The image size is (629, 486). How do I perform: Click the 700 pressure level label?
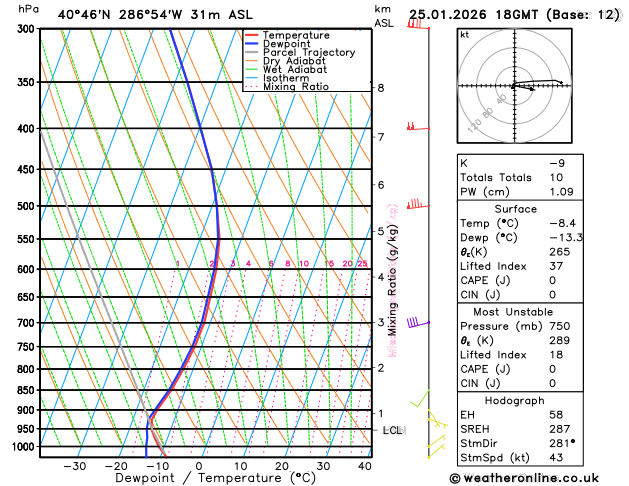click(x=28, y=323)
